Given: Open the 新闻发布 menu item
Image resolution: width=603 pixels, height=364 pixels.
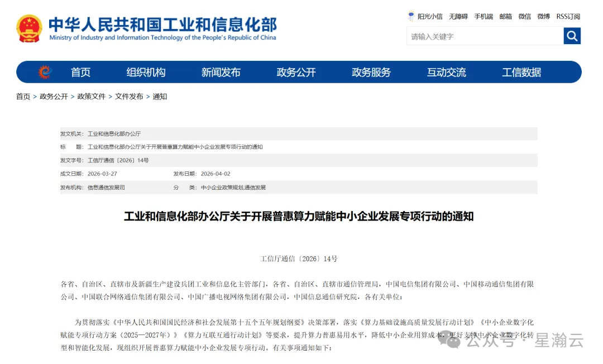Looking at the screenshot, I should click(221, 72).
